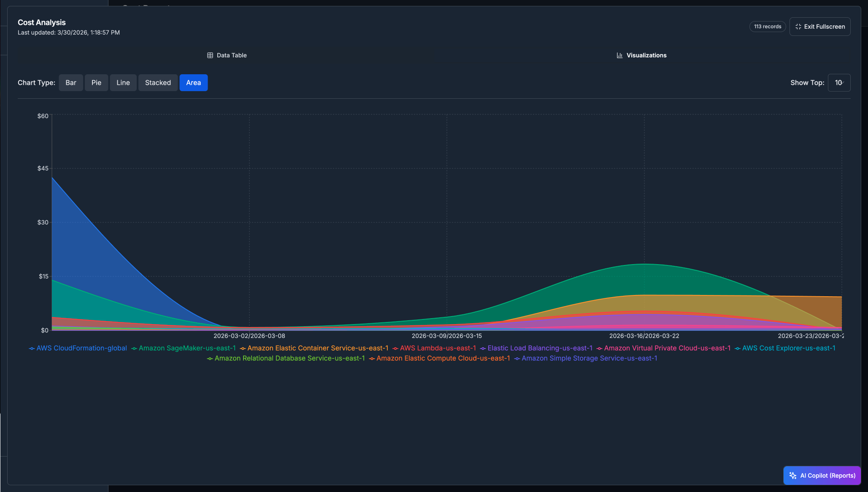Toggle Amazon Virtual Private Cloud legend series
This screenshot has width=868, height=492.
tap(667, 348)
